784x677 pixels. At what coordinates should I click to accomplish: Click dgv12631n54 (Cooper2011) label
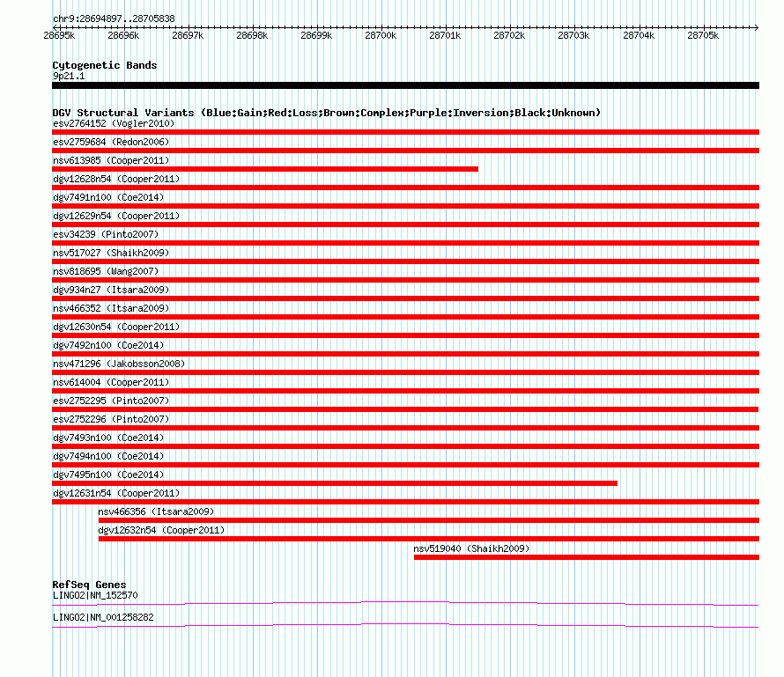116,493
